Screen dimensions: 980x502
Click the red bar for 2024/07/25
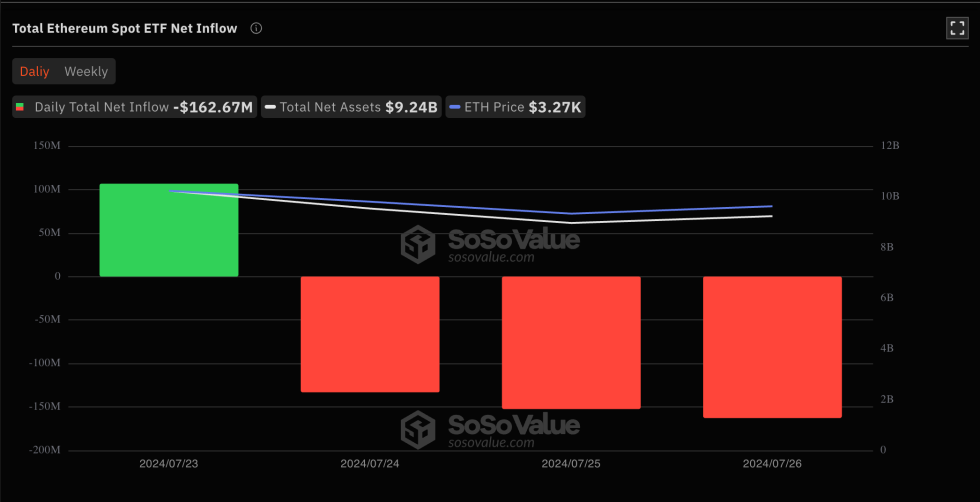[571, 342]
